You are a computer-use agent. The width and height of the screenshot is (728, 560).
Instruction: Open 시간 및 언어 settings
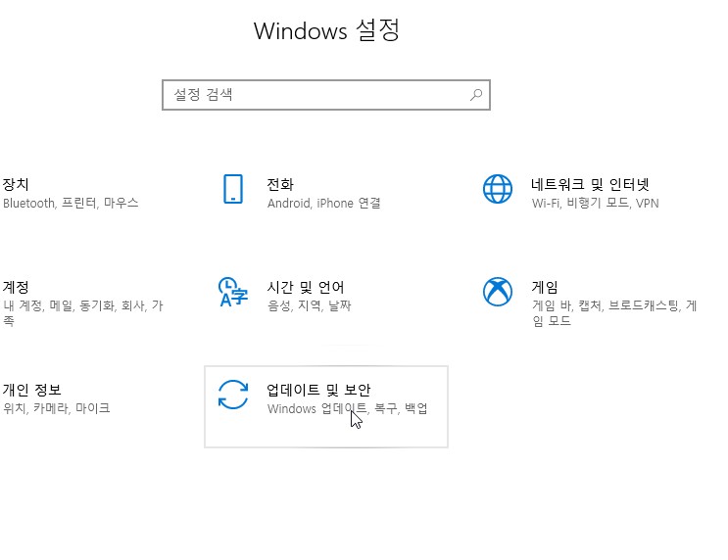305,287
